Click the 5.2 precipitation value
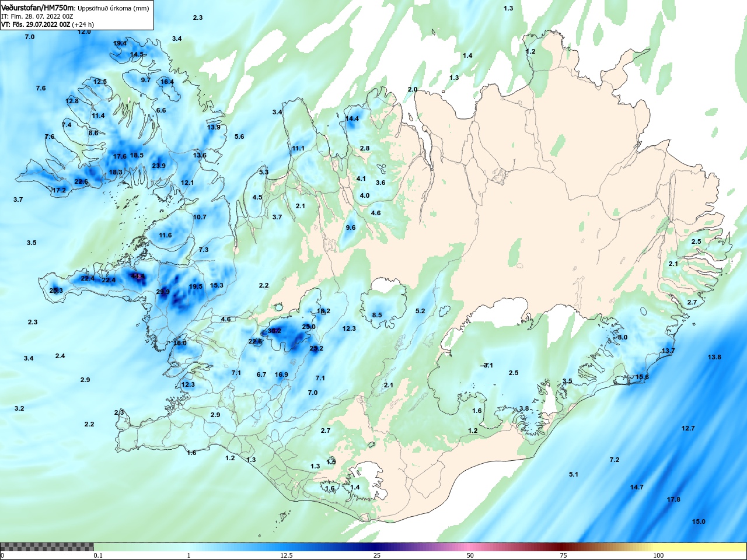Image resolution: width=747 pixels, height=560 pixels. tap(420, 311)
